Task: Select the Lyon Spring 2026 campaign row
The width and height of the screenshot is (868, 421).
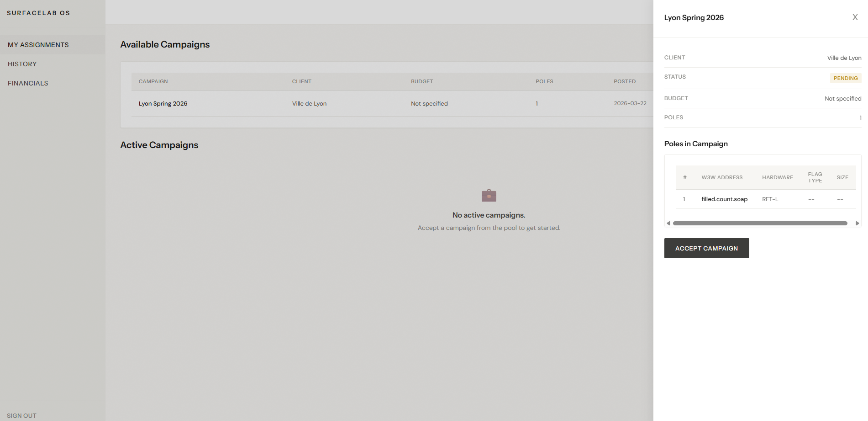Action: click(163, 104)
